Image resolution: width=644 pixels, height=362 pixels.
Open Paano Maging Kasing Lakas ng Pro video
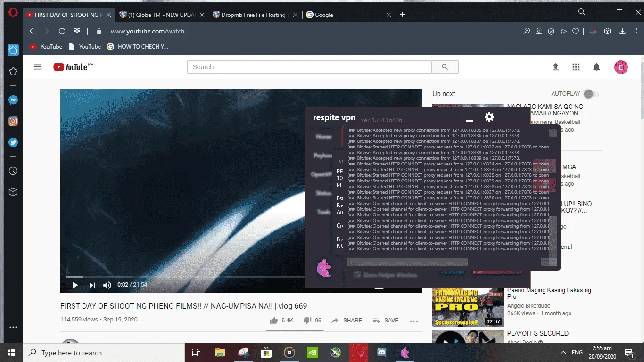549,294
